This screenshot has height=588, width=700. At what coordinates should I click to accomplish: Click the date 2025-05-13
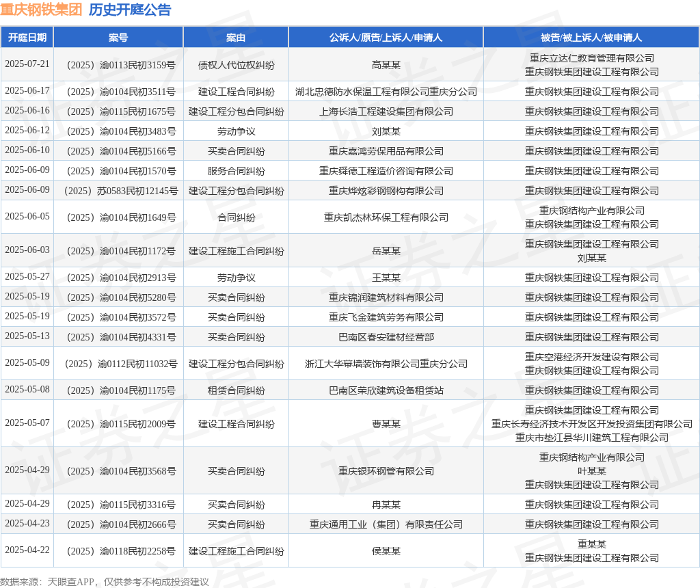(27, 336)
